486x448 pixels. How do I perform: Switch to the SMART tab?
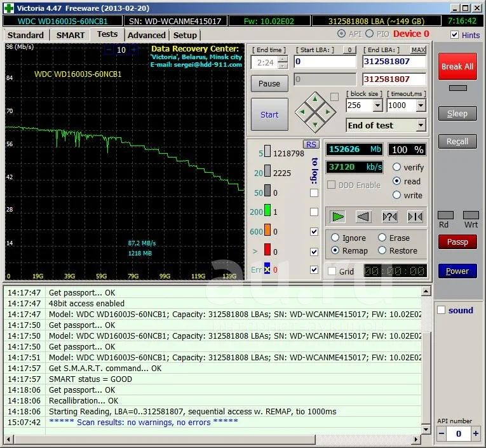coord(71,35)
